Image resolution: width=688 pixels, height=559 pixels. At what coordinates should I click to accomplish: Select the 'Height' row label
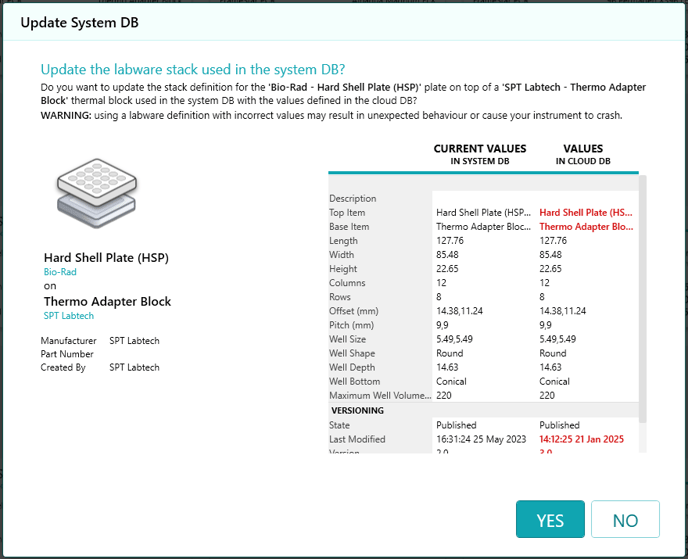(343, 269)
